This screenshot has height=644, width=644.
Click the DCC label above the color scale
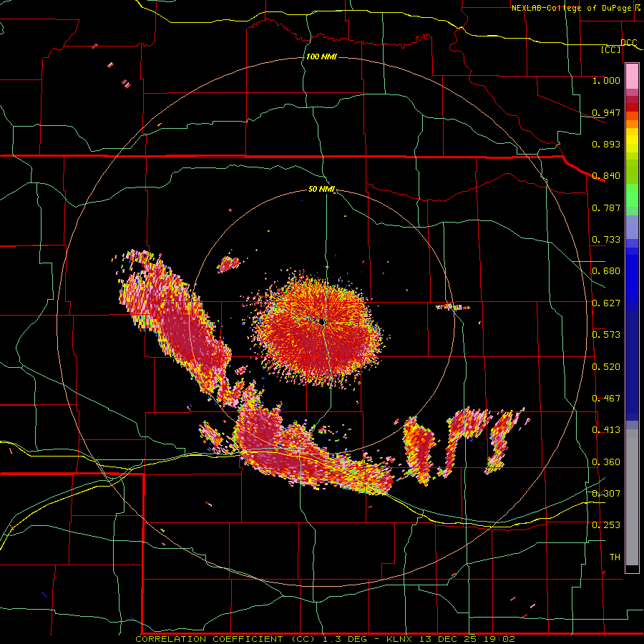pos(628,42)
